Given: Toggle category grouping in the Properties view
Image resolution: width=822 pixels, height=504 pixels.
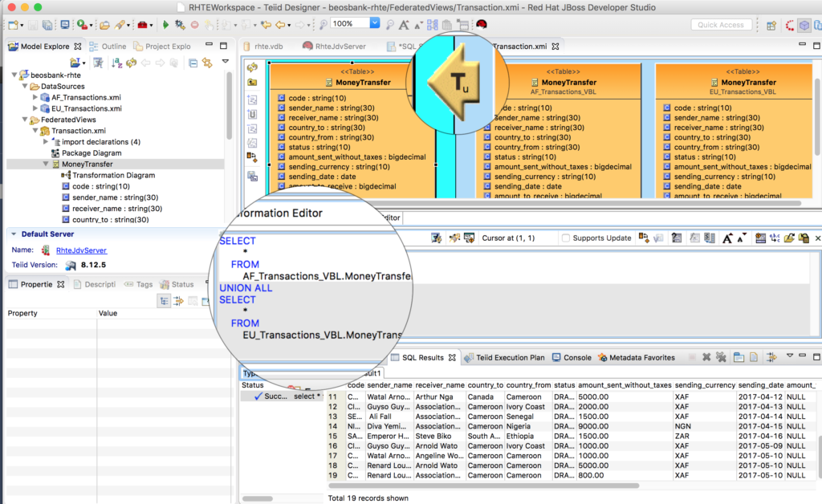Looking at the screenshot, I should (164, 302).
